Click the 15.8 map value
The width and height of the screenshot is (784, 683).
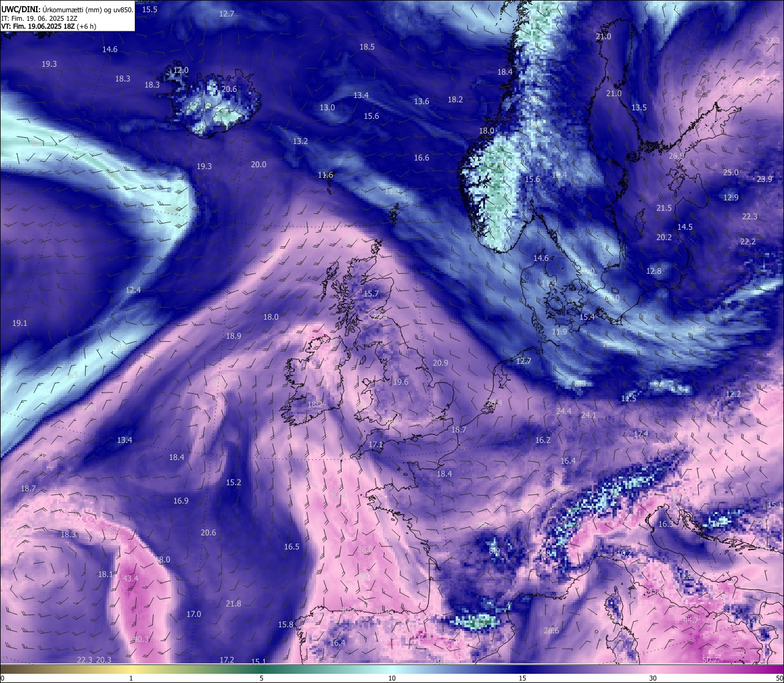[285, 624]
